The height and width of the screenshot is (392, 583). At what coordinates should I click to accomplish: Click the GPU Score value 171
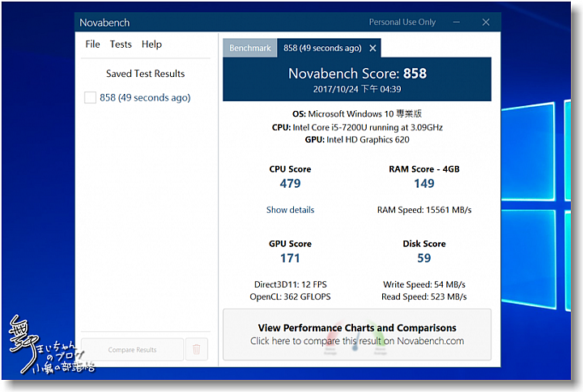[290, 258]
